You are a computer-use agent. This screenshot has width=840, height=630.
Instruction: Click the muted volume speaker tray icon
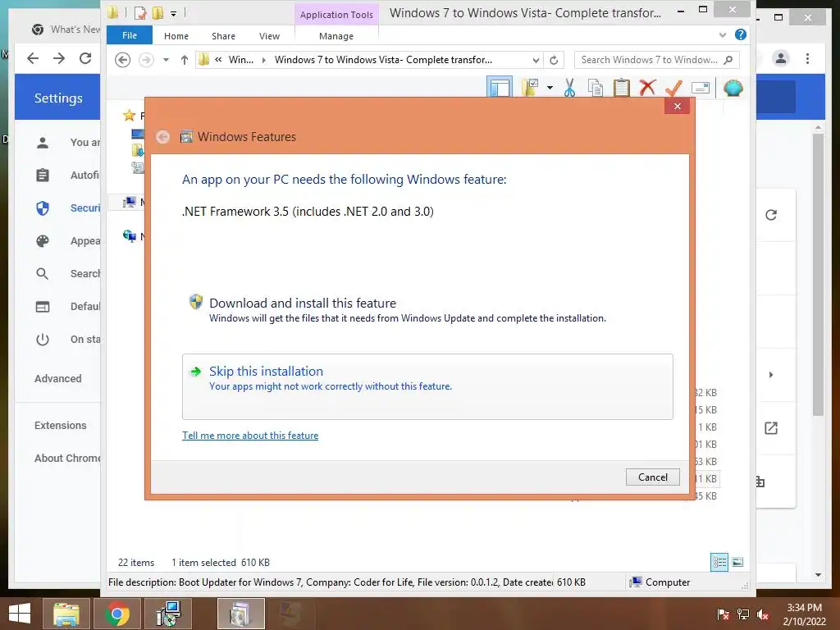pyautogui.click(x=763, y=614)
